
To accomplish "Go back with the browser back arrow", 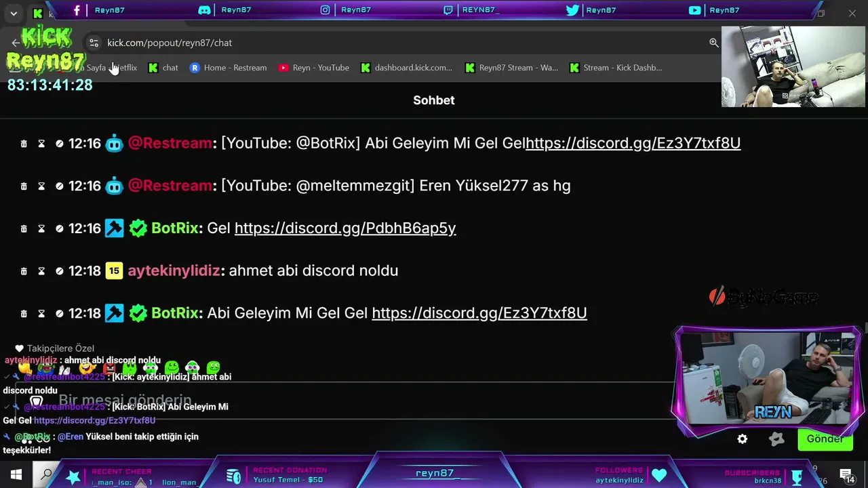I will point(16,43).
